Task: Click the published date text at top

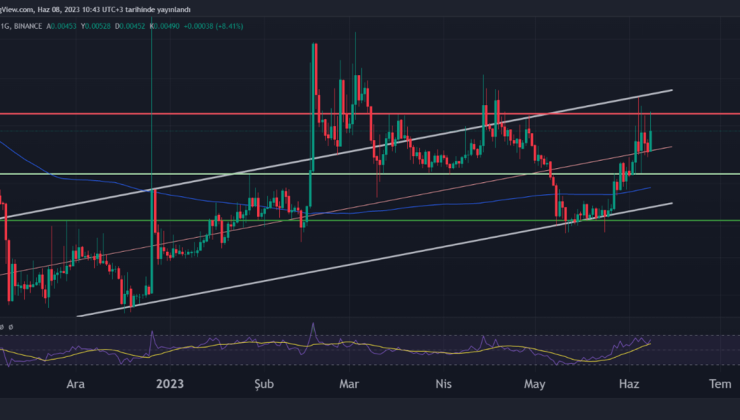Action: click(x=95, y=9)
